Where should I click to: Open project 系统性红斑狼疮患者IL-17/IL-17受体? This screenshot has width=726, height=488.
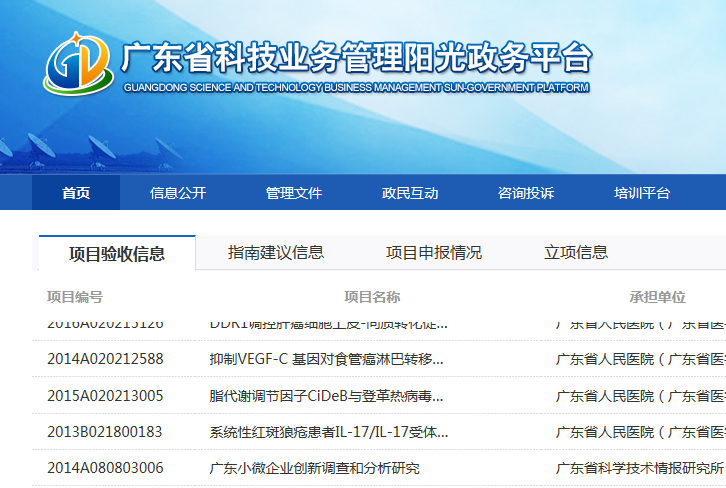pyautogui.click(x=328, y=432)
